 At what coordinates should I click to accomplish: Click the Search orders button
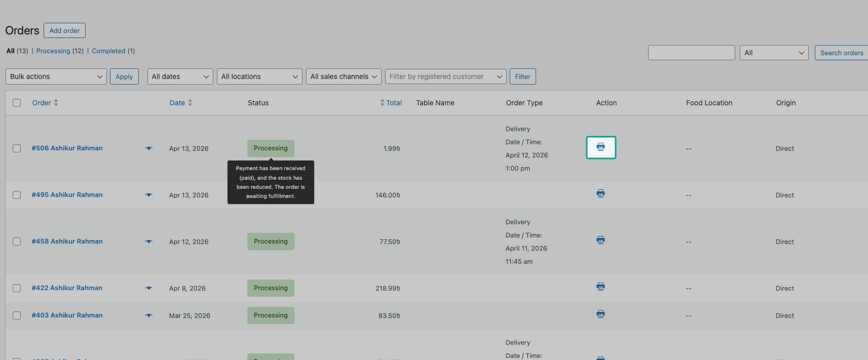pos(841,53)
